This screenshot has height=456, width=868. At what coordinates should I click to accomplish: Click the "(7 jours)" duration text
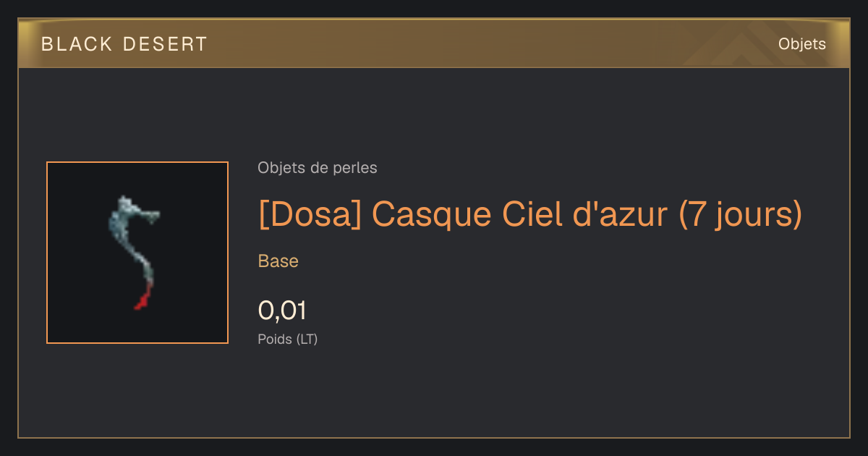coord(741,215)
